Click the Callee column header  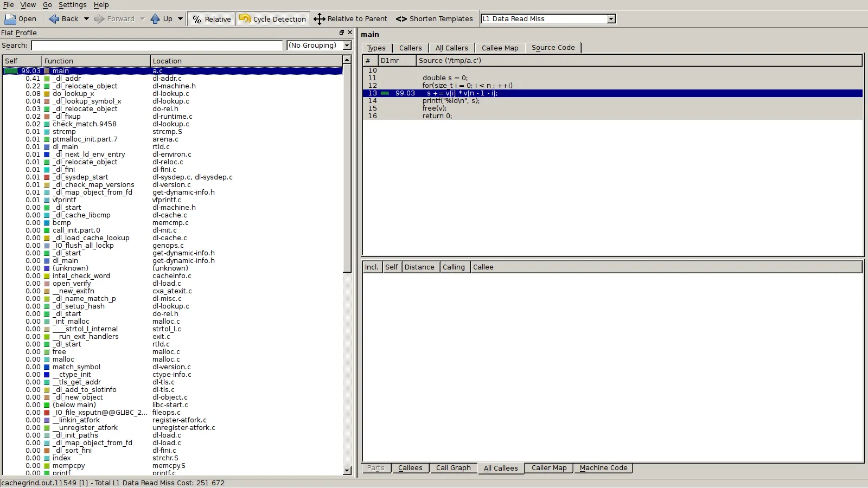point(666,267)
